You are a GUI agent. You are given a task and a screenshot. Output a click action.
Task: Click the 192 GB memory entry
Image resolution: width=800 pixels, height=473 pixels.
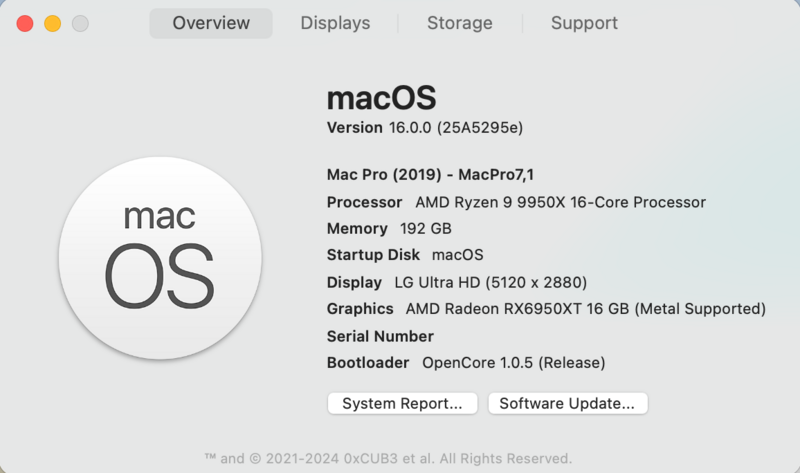click(426, 228)
